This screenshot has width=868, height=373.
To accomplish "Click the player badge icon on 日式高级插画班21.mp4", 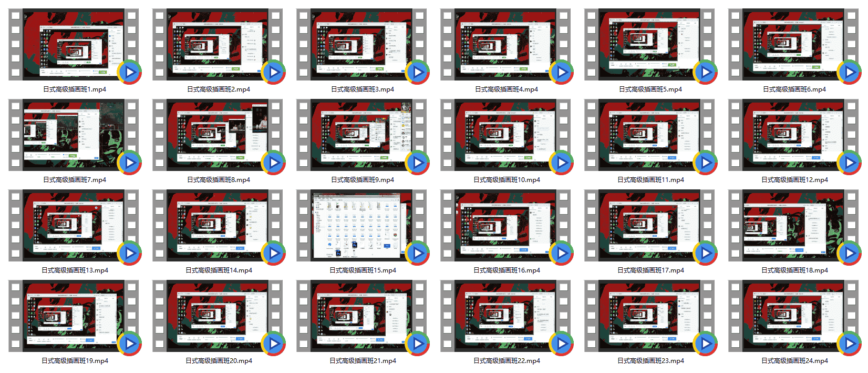I will pos(417,344).
